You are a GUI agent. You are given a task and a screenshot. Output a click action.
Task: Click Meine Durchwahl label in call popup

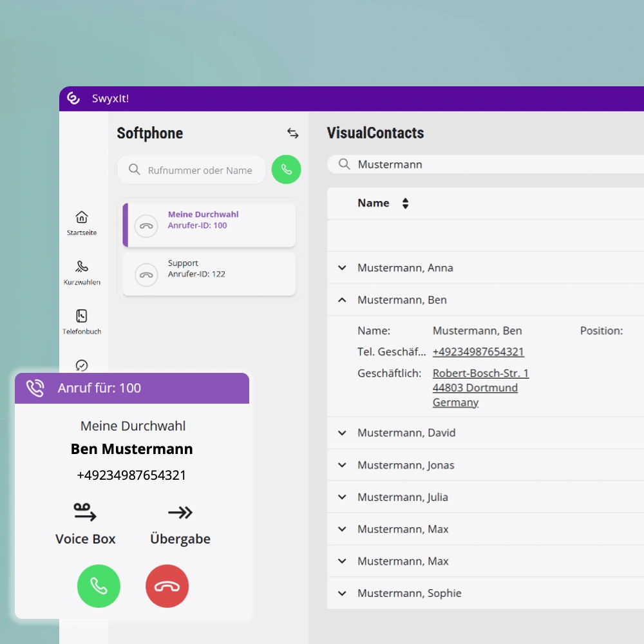[133, 426]
